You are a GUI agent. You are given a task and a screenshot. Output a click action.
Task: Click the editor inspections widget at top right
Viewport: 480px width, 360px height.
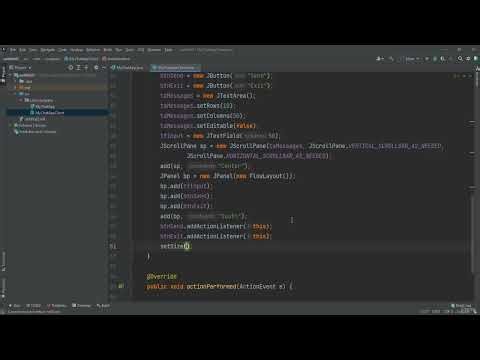click(x=462, y=76)
